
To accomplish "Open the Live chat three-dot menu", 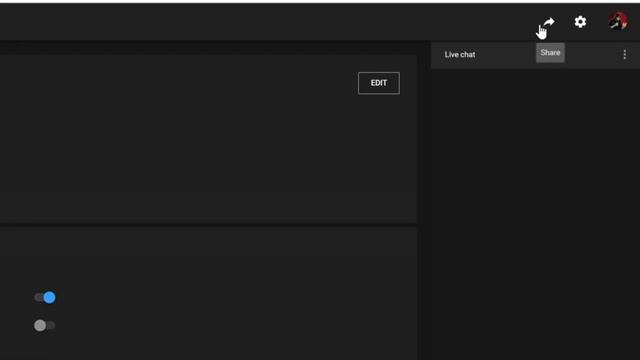I will click(624, 55).
